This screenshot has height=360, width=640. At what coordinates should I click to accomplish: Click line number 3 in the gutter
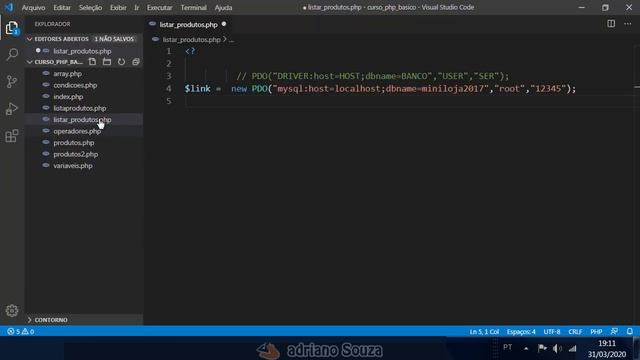[x=169, y=76]
